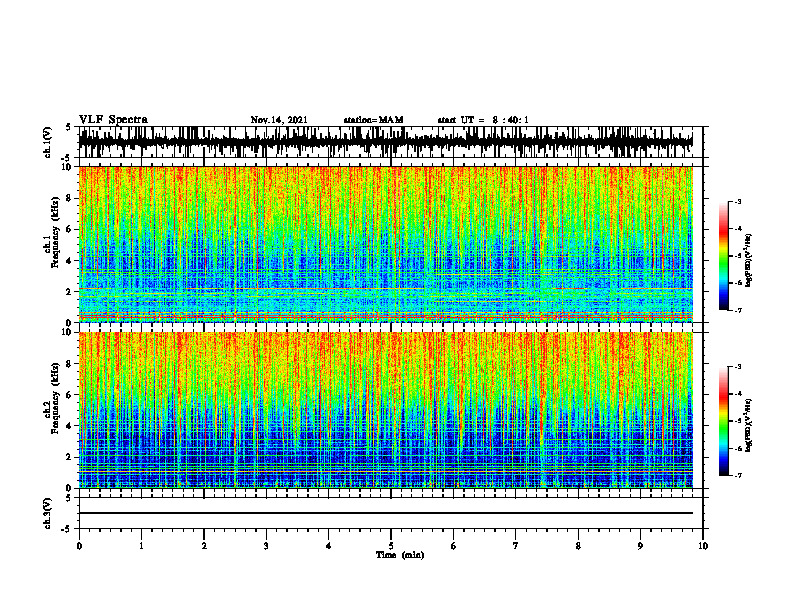Click the ch.1 frequency tick label "8"

pyautogui.click(x=70, y=198)
